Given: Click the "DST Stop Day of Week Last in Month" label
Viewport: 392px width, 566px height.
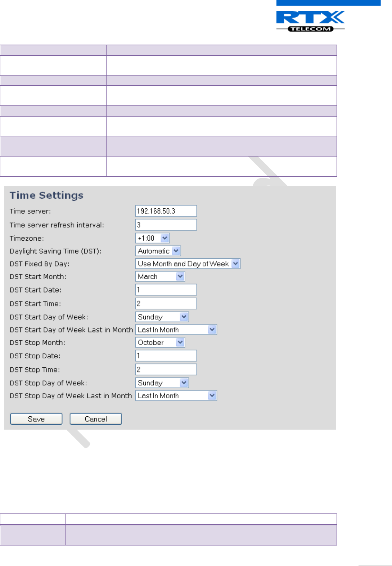Looking at the screenshot, I should tap(71, 396).
